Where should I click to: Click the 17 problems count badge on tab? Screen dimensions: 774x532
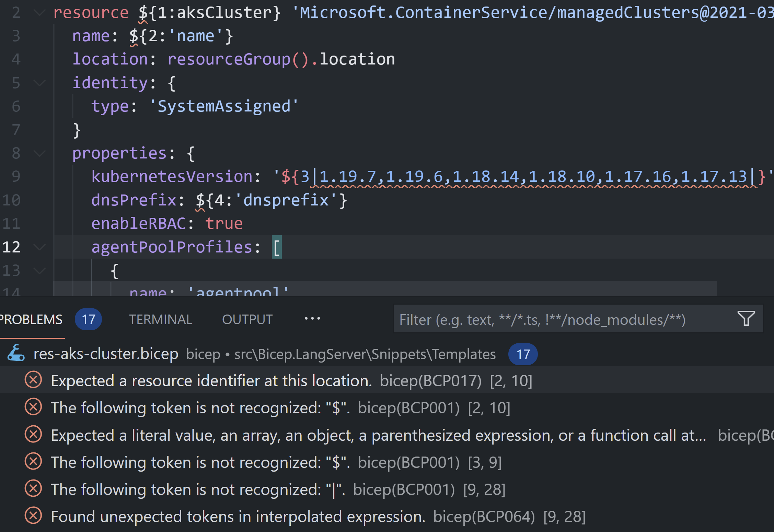coord(88,319)
